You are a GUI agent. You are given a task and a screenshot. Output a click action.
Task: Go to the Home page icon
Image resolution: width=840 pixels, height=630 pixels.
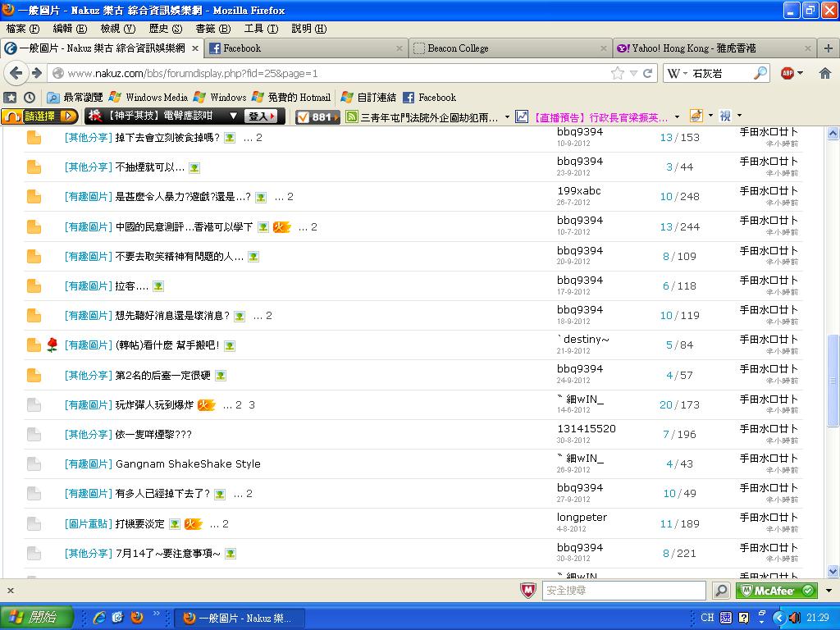point(825,73)
